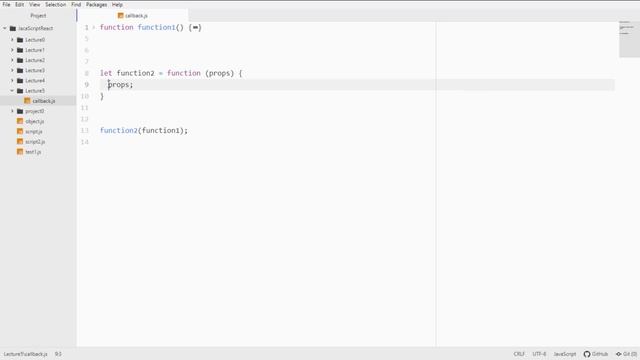Click the file path Lecture5\callback.js in status bar
This screenshot has height=360, width=640.
point(26,354)
